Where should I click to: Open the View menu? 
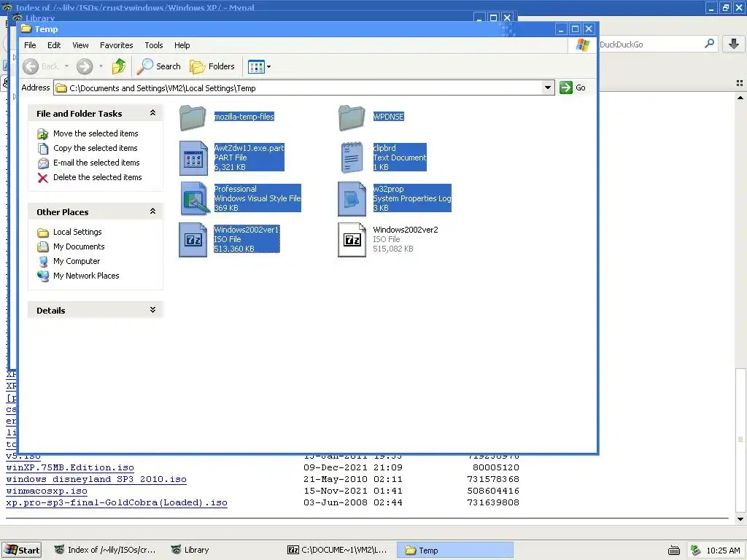coord(80,45)
